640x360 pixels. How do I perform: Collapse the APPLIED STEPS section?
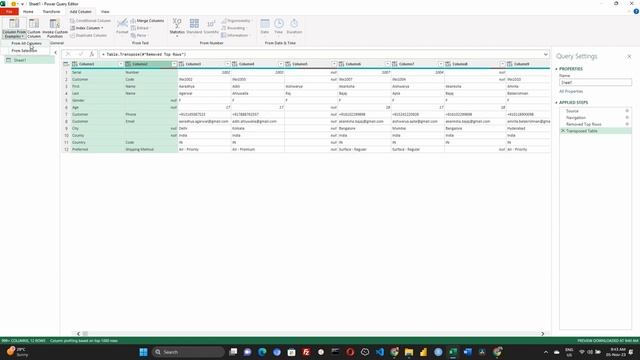(x=556, y=102)
